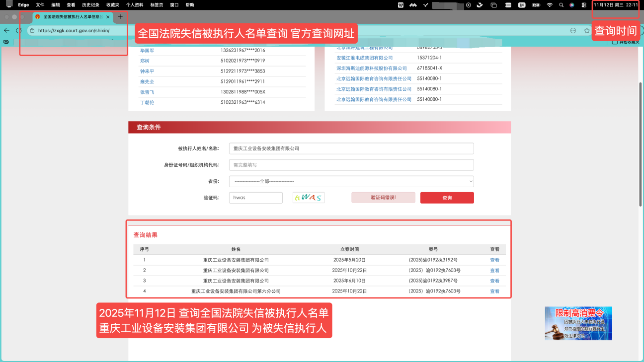
Task: Open the 标签页 menu
Action: point(157,5)
